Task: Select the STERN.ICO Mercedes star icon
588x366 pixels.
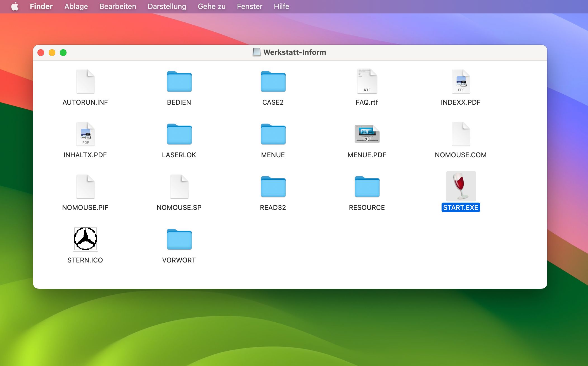Action: [x=85, y=239]
